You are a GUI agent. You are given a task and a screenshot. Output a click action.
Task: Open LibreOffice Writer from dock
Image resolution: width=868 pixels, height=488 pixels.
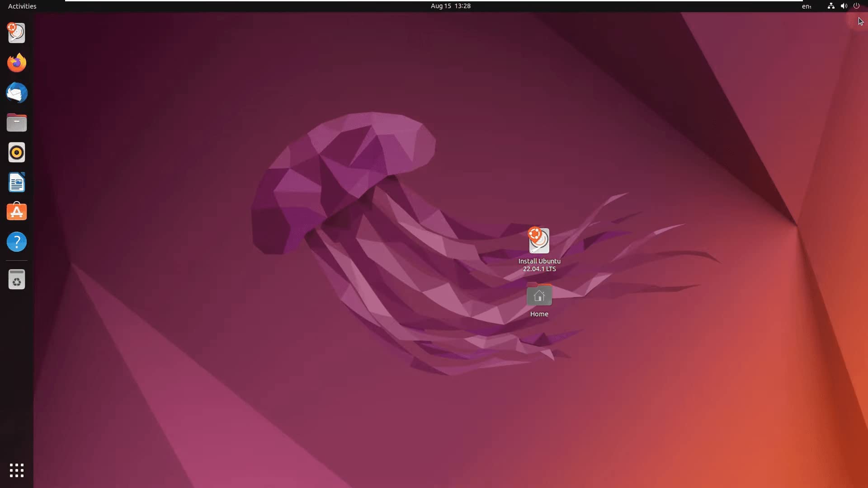point(17,183)
